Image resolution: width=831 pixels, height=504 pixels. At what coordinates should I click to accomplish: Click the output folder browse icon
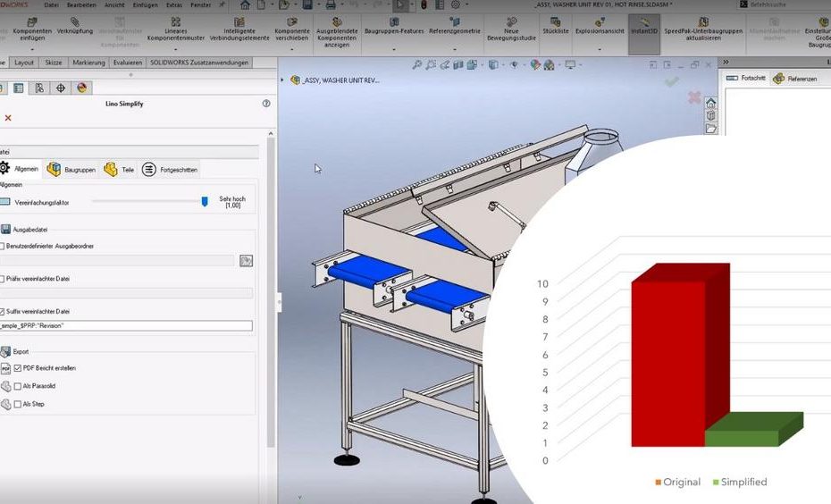coord(246,260)
